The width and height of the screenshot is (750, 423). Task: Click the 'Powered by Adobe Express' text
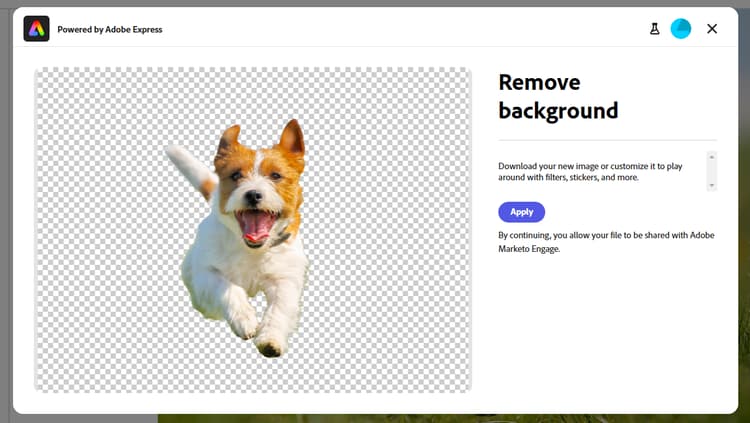click(110, 29)
